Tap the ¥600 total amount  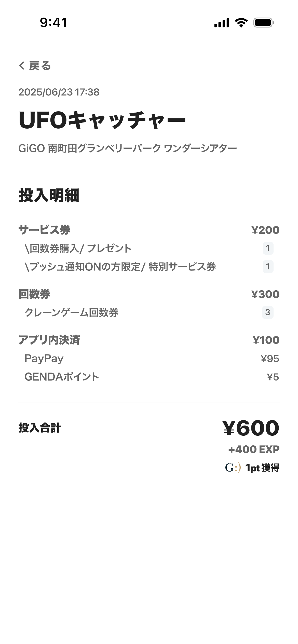(x=251, y=428)
